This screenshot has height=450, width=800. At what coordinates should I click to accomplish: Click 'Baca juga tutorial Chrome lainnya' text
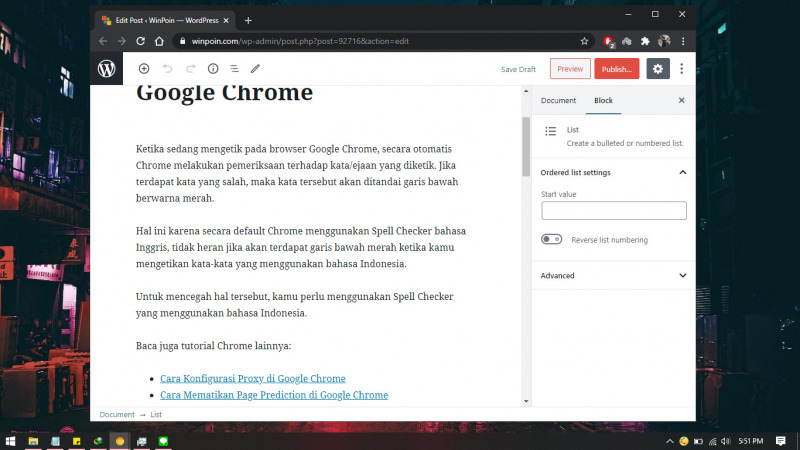click(x=213, y=346)
